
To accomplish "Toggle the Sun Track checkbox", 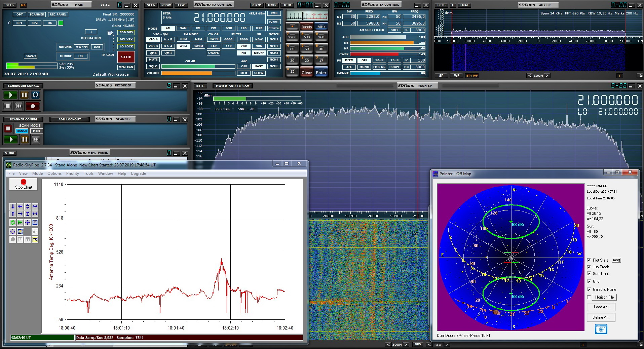I will point(589,273).
